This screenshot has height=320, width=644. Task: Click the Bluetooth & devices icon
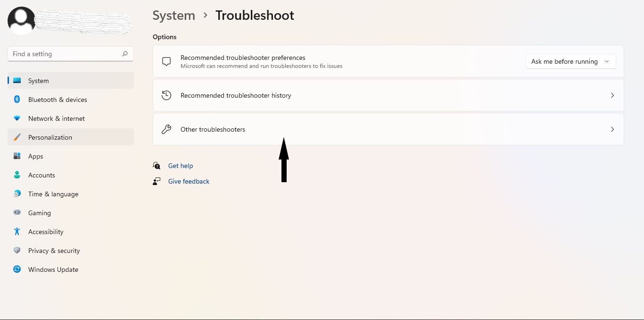17,100
